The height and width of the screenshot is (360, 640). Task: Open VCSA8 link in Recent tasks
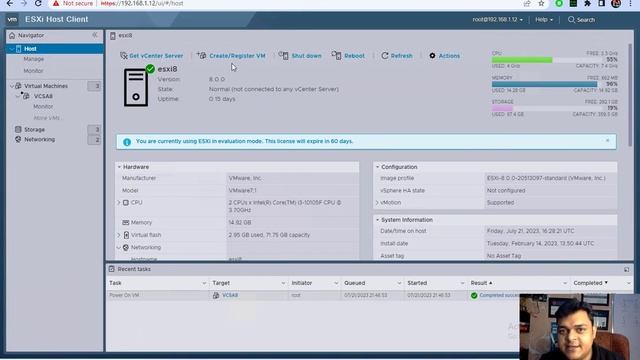pyautogui.click(x=230, y=295)
